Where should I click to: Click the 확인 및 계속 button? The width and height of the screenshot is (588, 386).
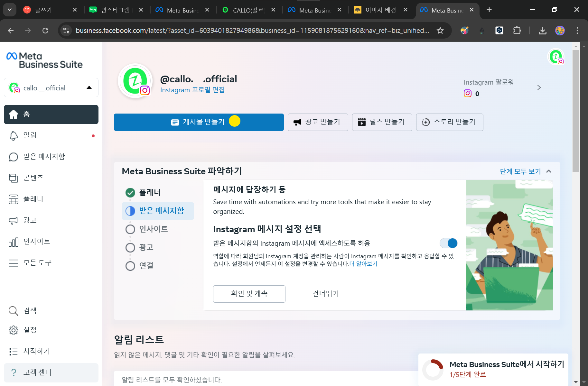pyautogui.click(x=249, y=294)
